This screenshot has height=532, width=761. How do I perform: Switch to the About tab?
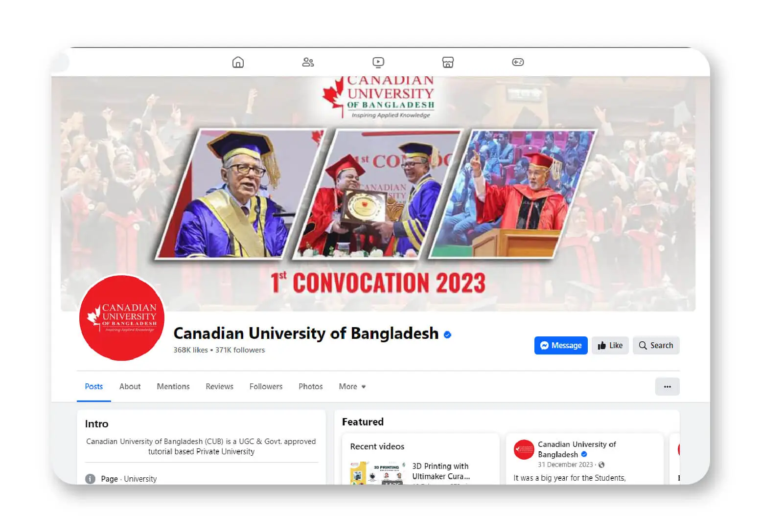(x=130, y=386)
